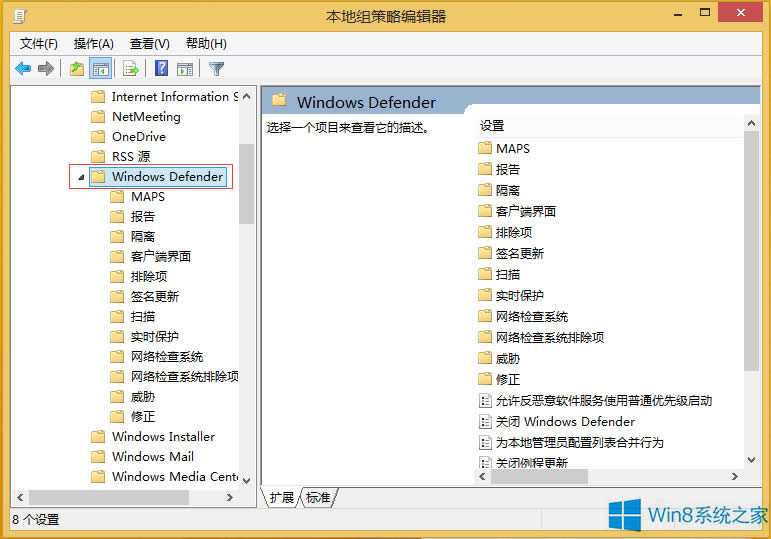Image resolution: width=771 pixels, height=539 pixels.
Task: Open 查看(V) menu
Action: click(149, 44)
